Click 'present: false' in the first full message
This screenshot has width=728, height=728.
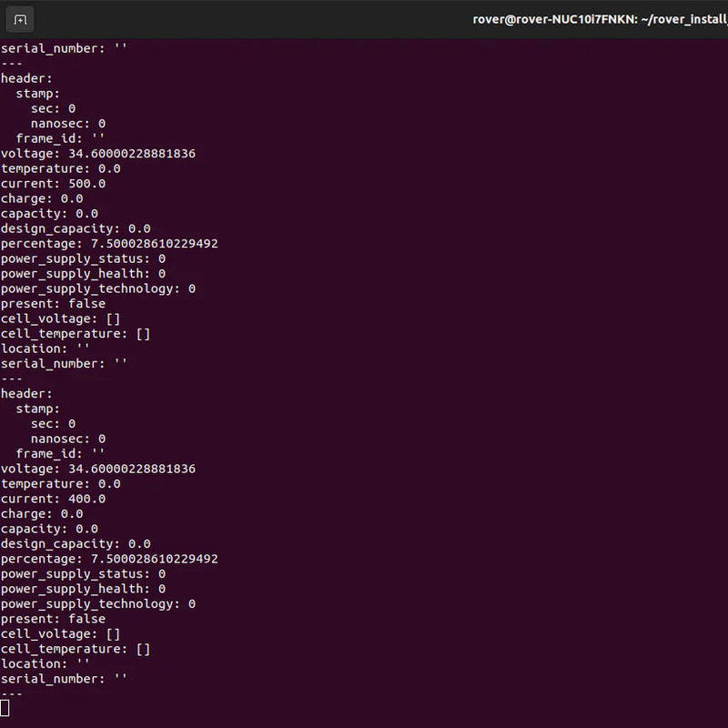[x=53, y=304]
